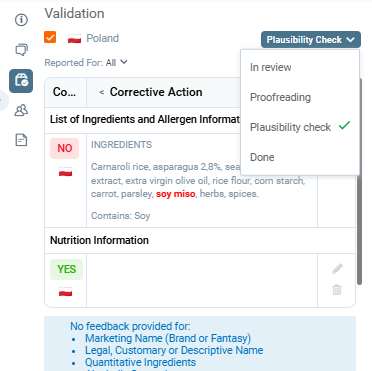Toggle the YES status badge for Nutrition

click(x=66, y=269)
